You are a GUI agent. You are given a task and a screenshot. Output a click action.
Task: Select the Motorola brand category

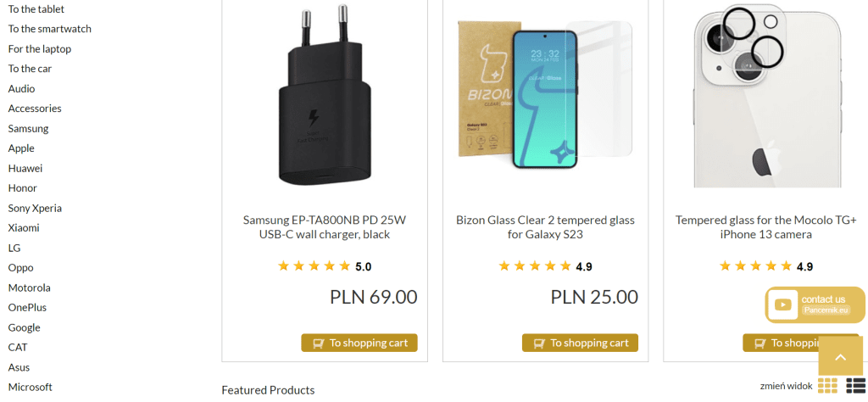(x=30, y=288)
